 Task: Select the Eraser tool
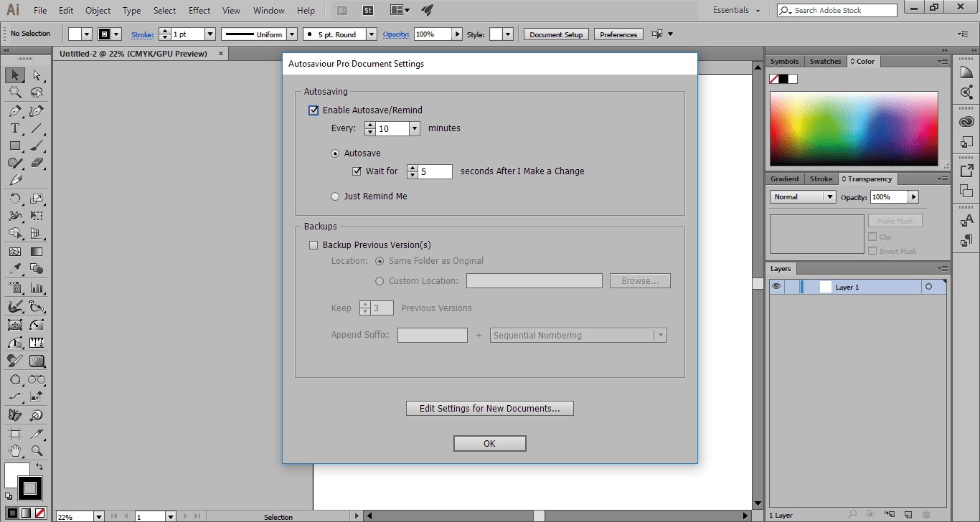pyautogui.click(x=37, y=163)
